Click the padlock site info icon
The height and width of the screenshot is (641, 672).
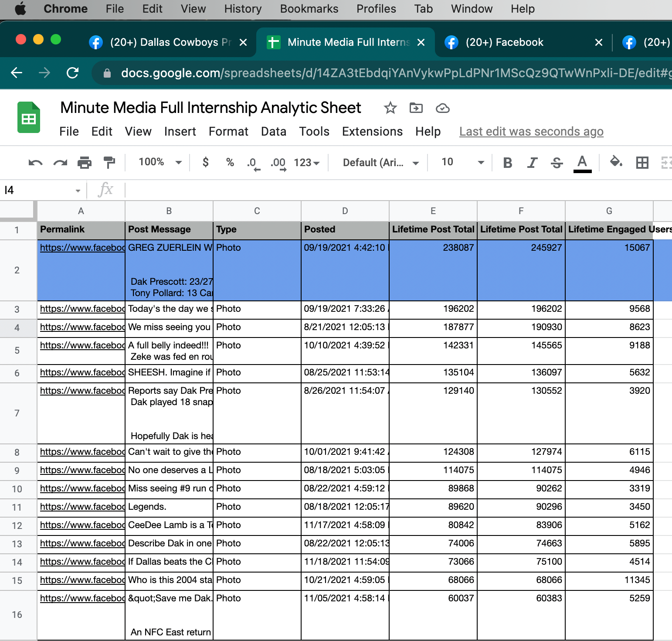click(107, 73)
